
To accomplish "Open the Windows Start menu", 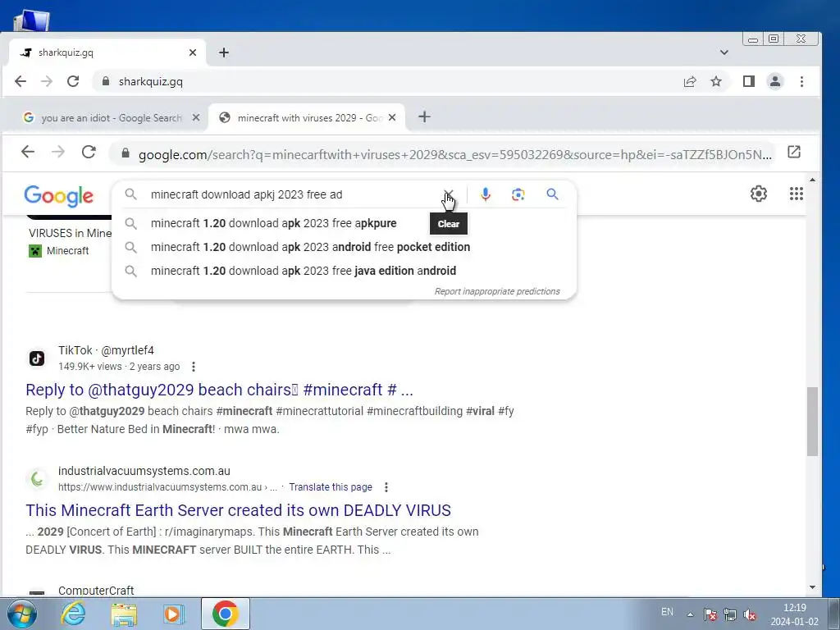I will pos(21,614).
